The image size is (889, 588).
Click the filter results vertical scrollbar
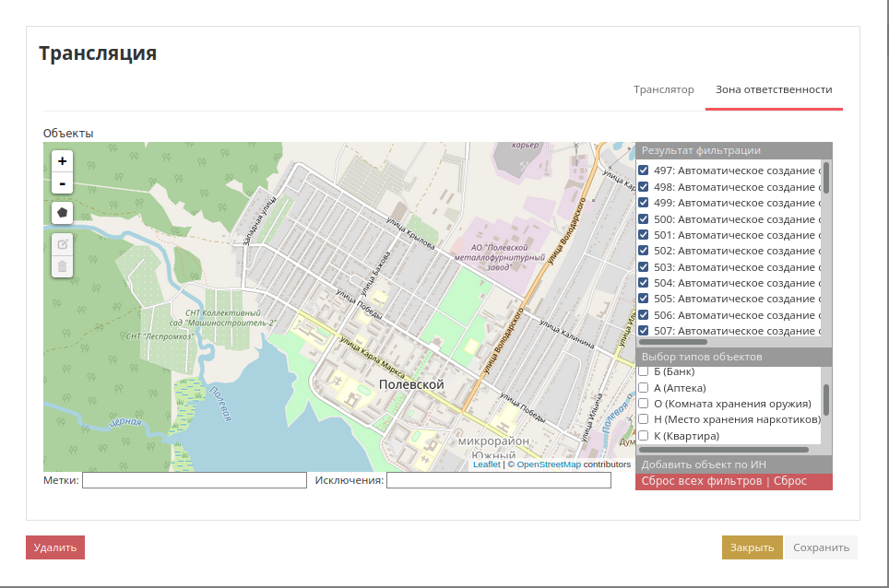click(x=826, y=178)
